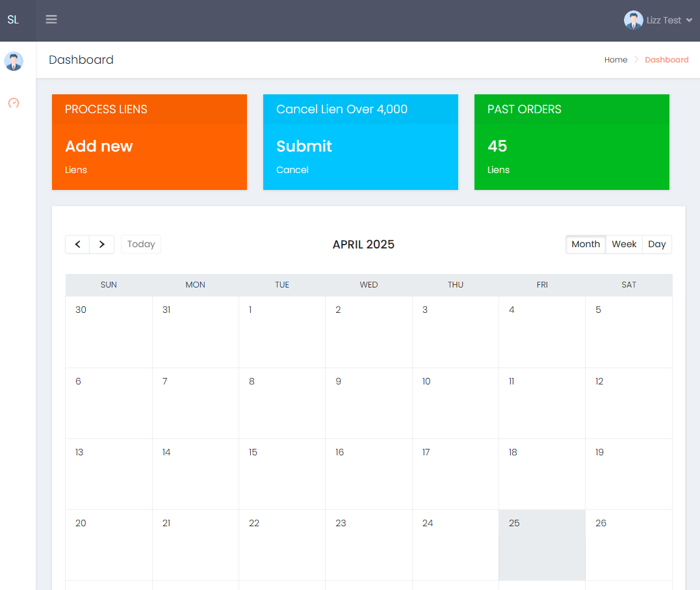The image size is (700, 590).
Task: Select day 23 in the calendar
Action: pos(369,545)
